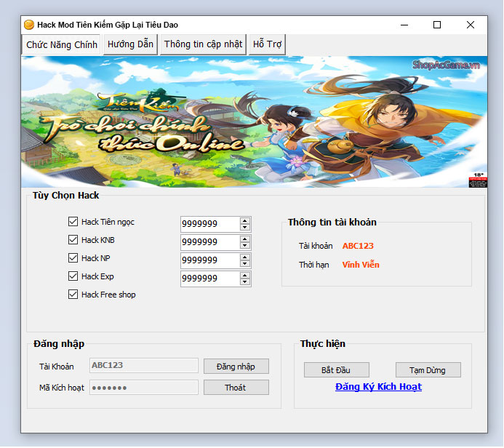
Task: Increase the Hack KNB value with up arrow
Action: coord(245,239)
